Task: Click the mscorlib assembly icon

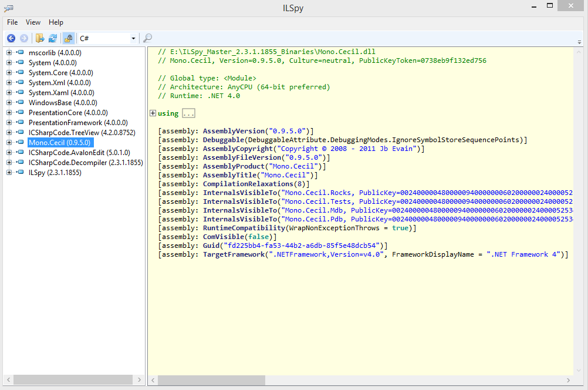Action: pyautogui.click(x=20, y=52)
